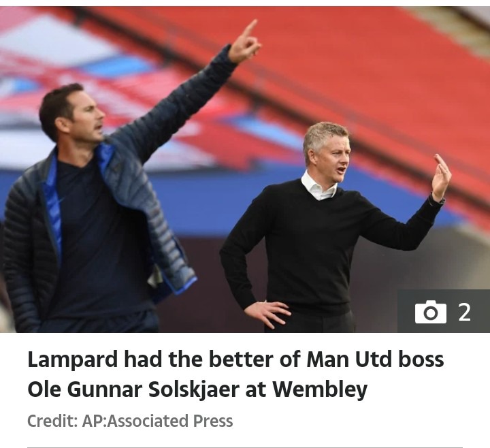
Task: Click "AP:Associated Press" in the credit line
Action: 157,421
